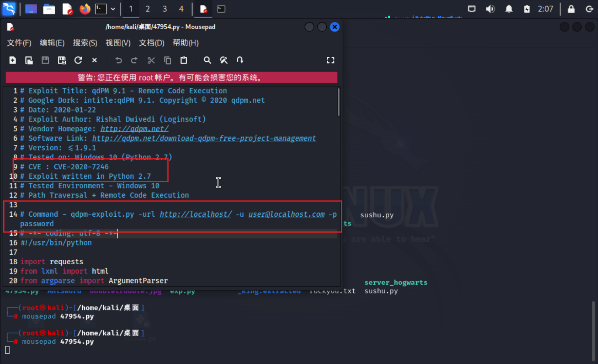The width and height of the screenshot is (598, 364).
Task: Open Find and Replace tool
Action: coord(224,60)
